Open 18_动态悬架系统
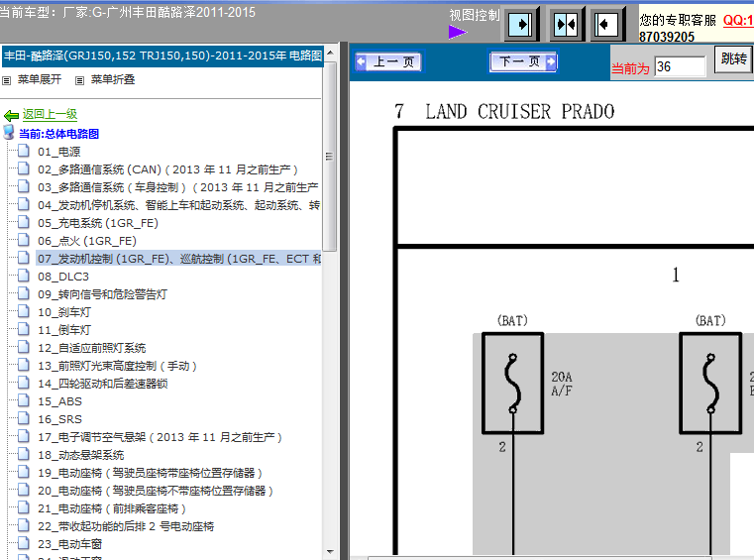The image size is (754, 560). click(x=81, y=455)
